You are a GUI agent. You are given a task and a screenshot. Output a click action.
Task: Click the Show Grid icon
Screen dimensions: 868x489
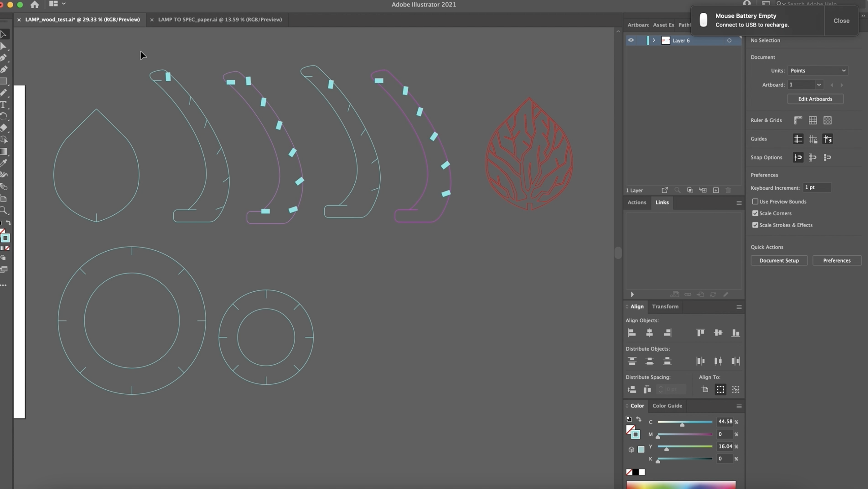pos(813,120)
